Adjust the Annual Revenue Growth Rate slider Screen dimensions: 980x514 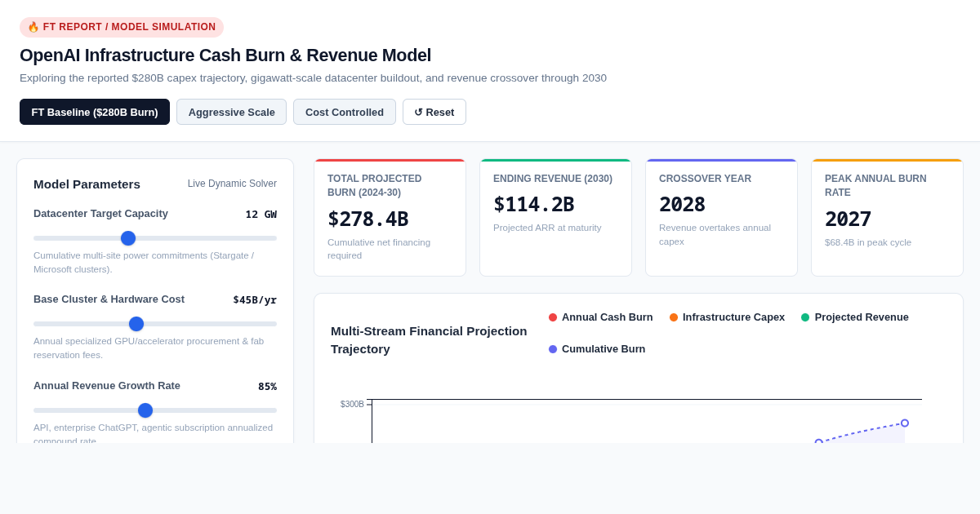tap(155, 410)
